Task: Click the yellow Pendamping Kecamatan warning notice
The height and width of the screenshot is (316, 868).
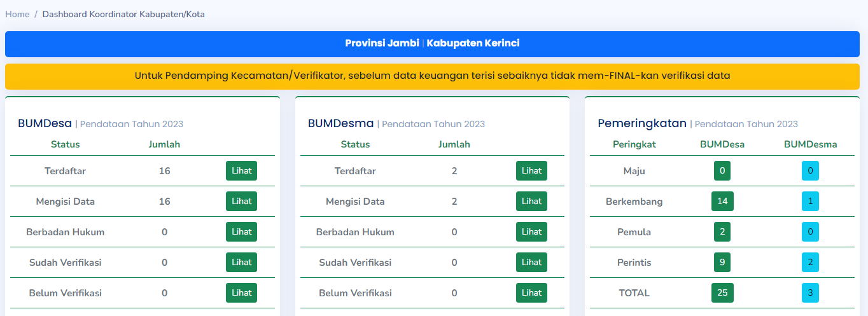Action: coord(432,76)
